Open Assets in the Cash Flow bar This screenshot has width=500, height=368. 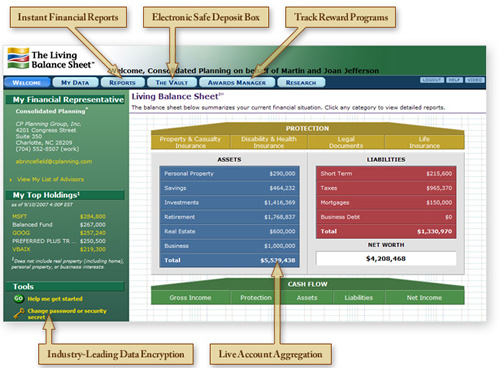click(x=307, y=297)
